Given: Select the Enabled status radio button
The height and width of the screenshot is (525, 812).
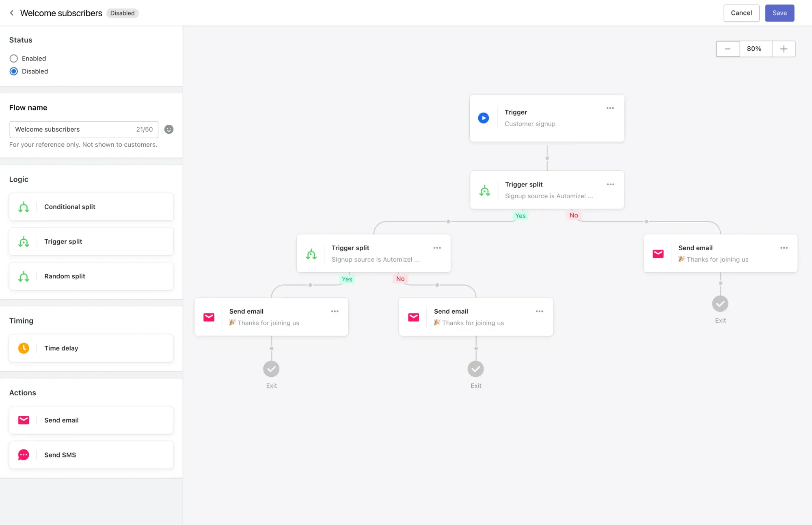Looking at the screenshot, I should [x=14, y=59].
